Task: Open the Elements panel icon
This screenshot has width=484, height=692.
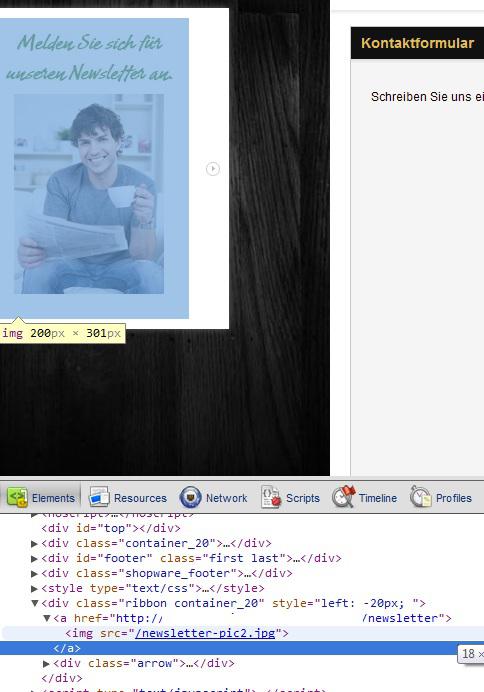Action: (x=17, y=497)
